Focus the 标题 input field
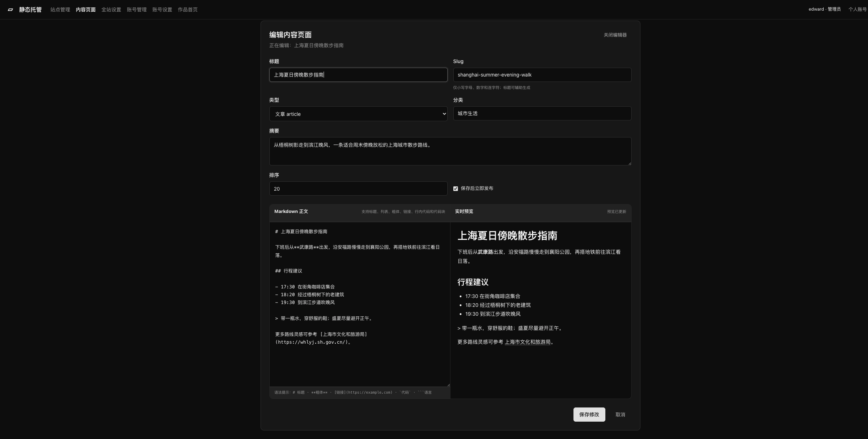Screen dimensions: 868x439 coord(358,75)
